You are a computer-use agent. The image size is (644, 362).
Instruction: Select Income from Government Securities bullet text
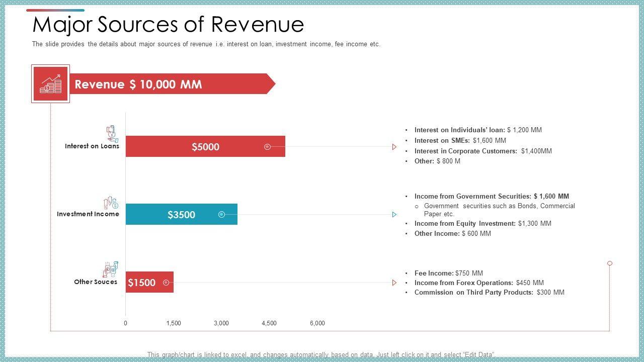(492, 197)
